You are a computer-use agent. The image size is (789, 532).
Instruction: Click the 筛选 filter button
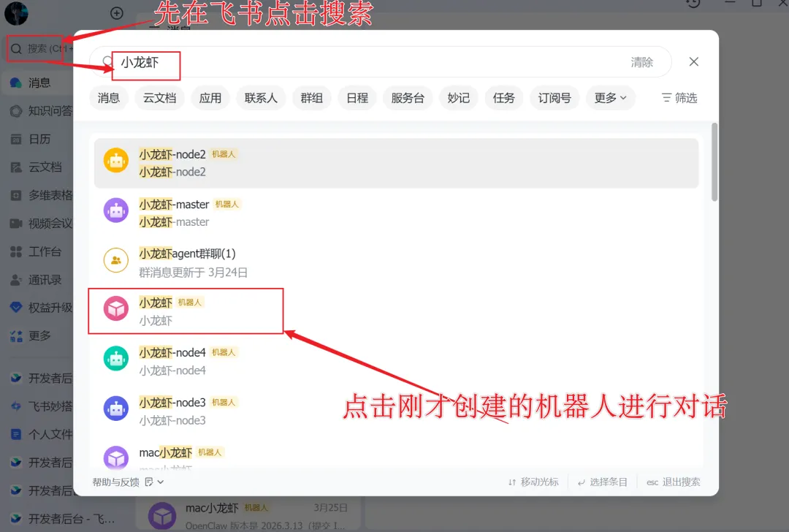679,98
